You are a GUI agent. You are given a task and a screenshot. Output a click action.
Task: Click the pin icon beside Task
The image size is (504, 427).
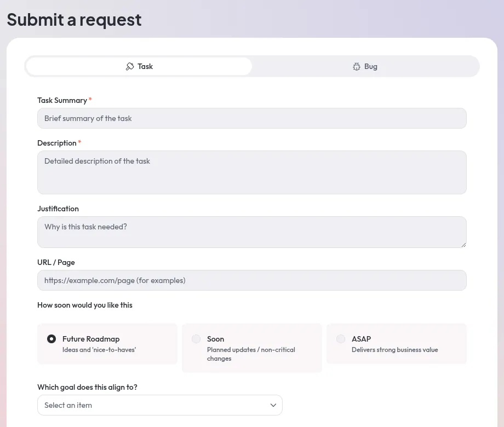pos(130,66)
